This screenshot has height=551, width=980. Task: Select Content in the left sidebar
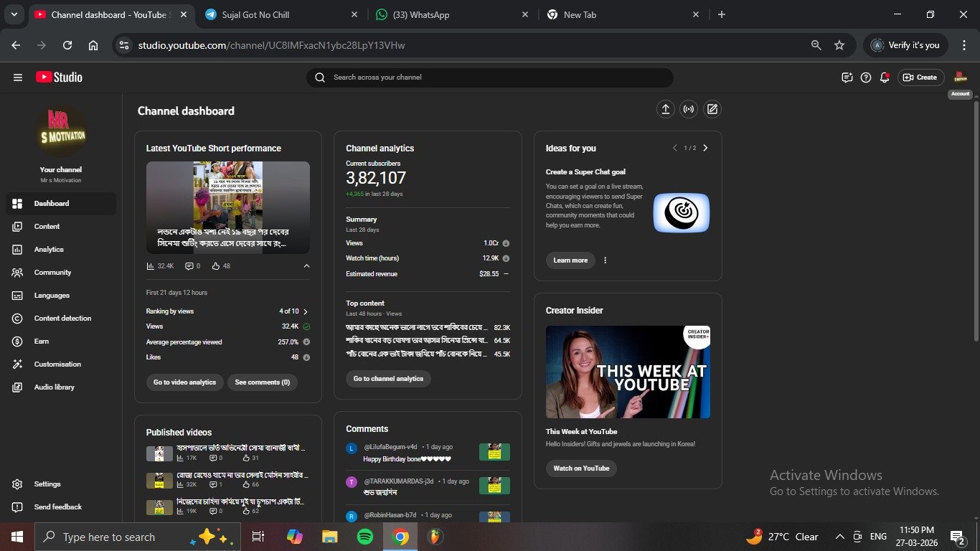tap(47, 227)
